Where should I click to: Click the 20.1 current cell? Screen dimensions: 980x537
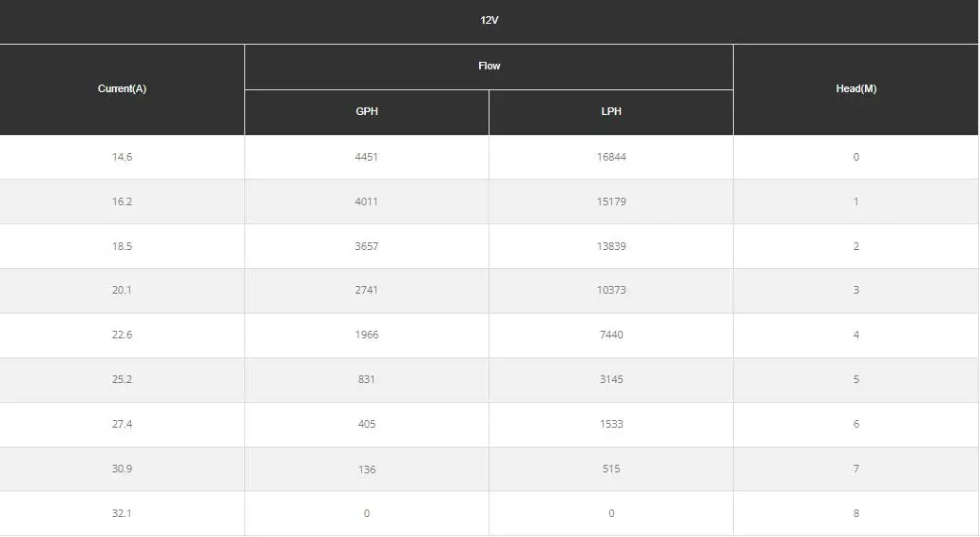(x=122, y=290)
